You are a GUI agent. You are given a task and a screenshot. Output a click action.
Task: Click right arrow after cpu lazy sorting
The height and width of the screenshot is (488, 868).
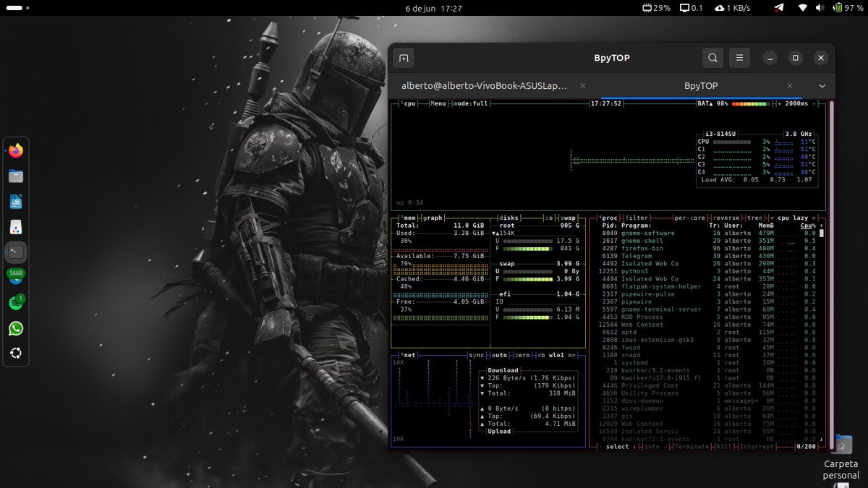814,218
